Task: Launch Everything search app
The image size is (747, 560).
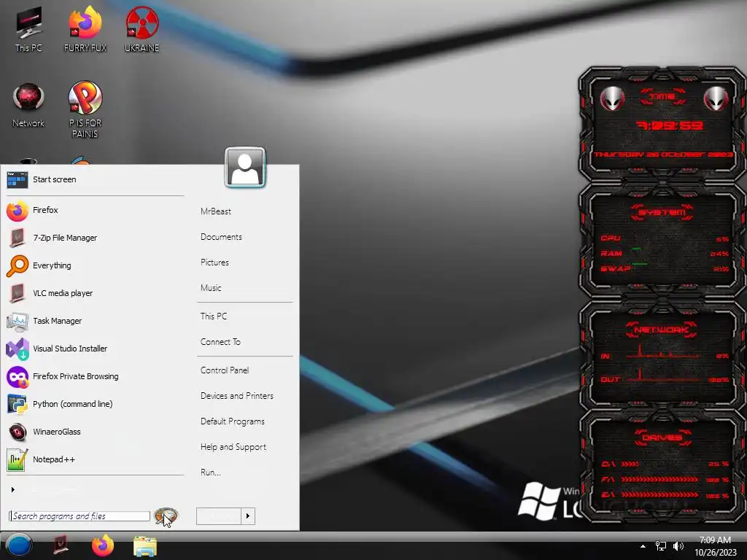Action: coord(96,265)
